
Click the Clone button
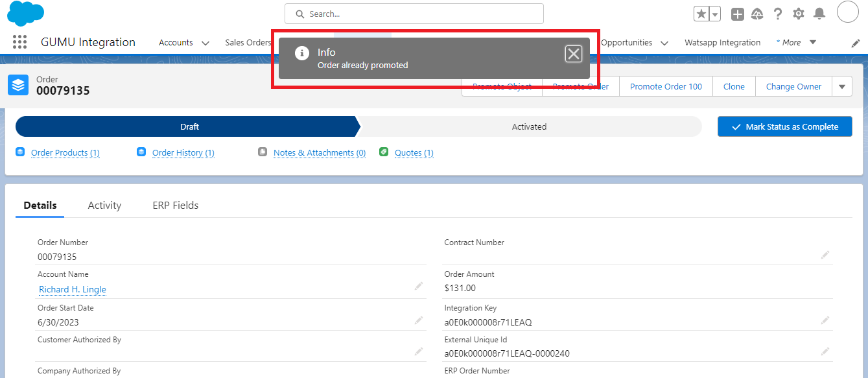(734, 86)
